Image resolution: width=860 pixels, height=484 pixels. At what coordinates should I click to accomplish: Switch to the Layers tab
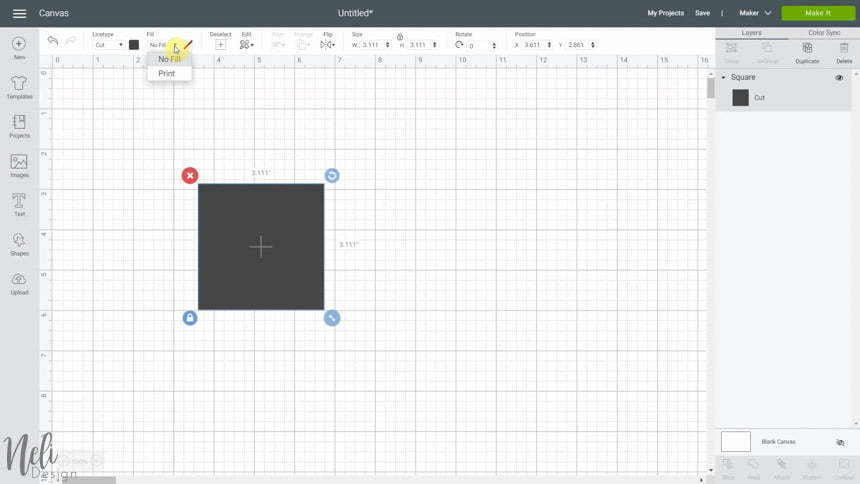(x=751, y=33)
